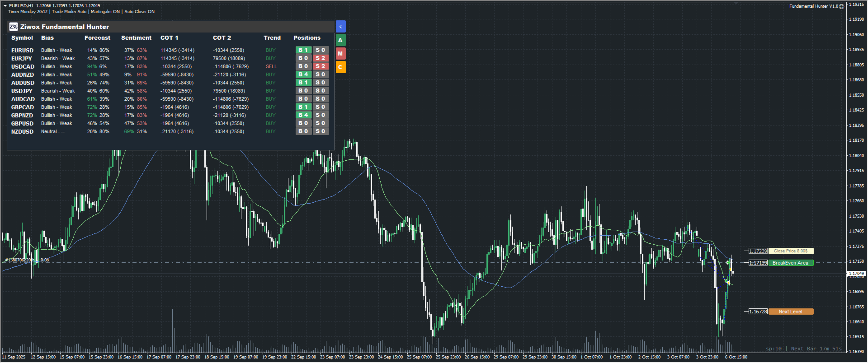The width and height of the screenshot is (868, 363).
Task: Click the red M button beside the panel
Action: point(340,54)
